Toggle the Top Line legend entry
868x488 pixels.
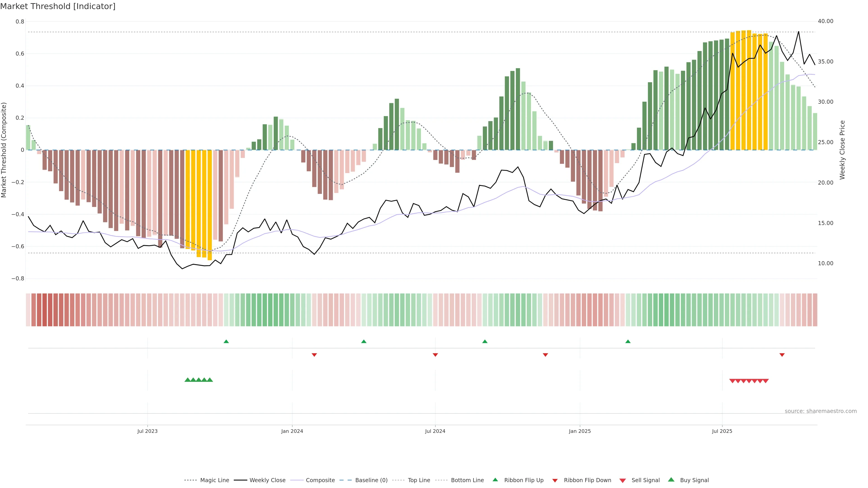(419, 480)
